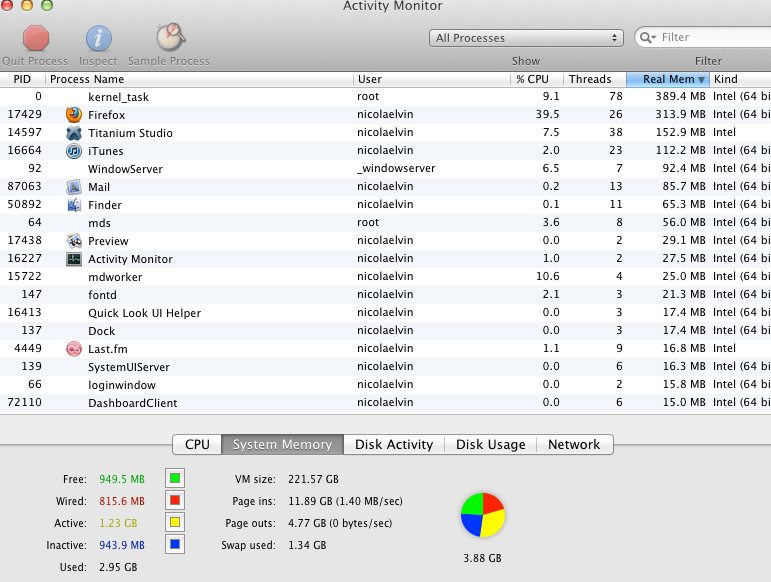The width and height of the screenshot is (771, 582).
Task: Select the iTunes process name
Action: [105, 151]
